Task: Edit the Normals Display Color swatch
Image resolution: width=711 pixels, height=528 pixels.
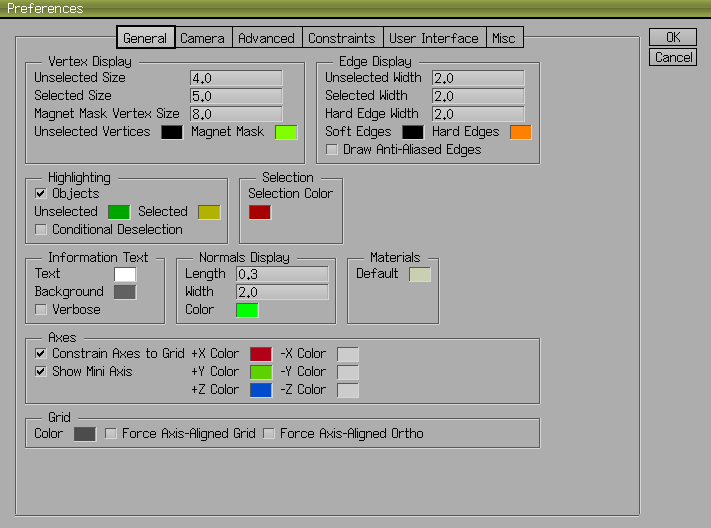Action: pos(247,310)
